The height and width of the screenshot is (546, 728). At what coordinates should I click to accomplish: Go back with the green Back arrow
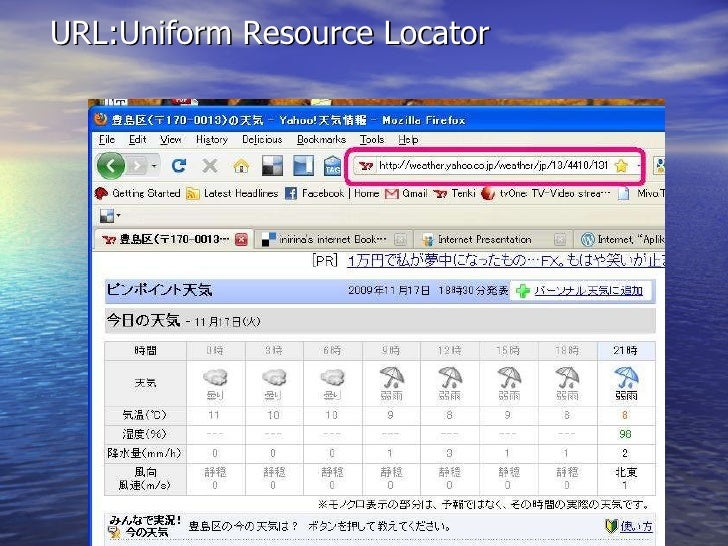(x=110, y=166)
